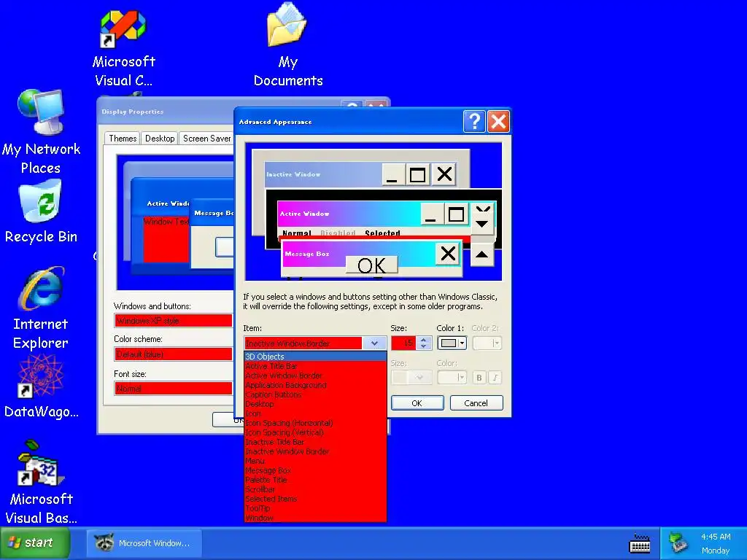
Task: Click the on-screen keyboard tray icon
Action: pos(639,543)
